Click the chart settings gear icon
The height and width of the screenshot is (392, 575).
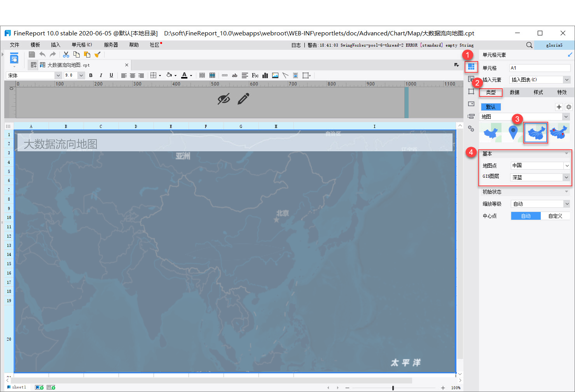coord(569,107)
